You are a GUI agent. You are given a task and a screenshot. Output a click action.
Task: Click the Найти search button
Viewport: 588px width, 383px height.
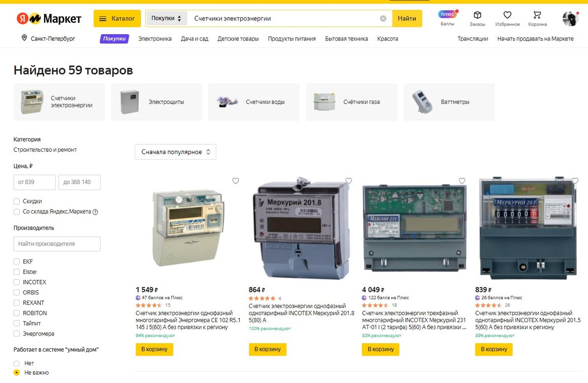point(407,19)
